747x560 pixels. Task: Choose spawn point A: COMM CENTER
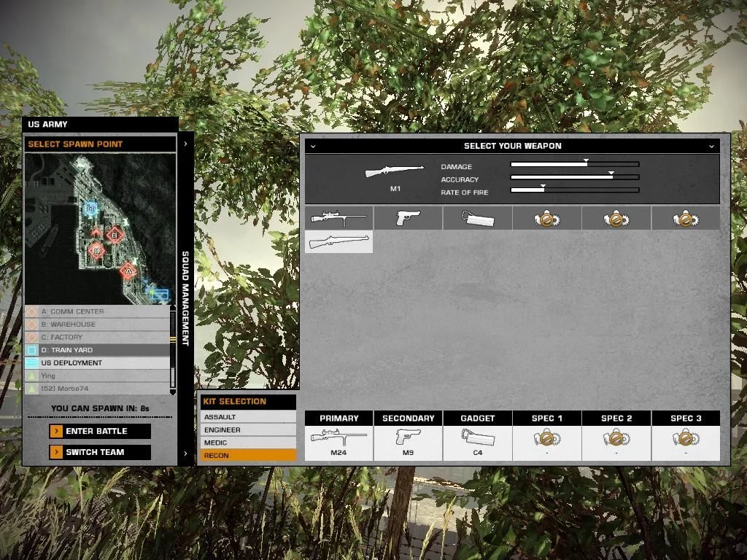click(x=97, y=311)
